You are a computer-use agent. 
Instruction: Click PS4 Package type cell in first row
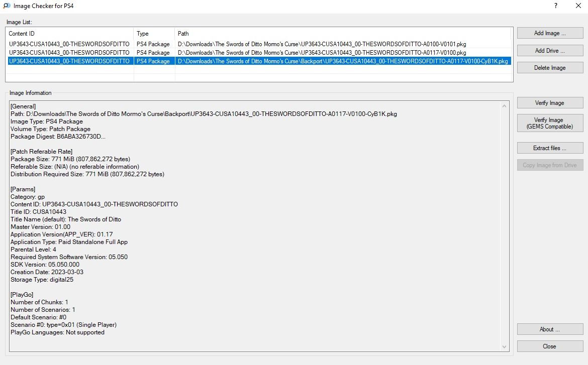(x=153, y=44)
